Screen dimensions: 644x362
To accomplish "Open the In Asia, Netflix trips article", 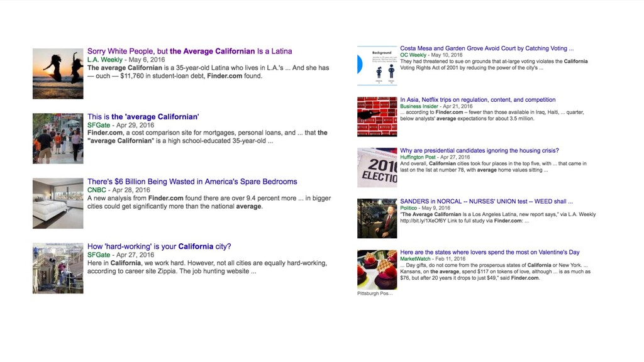I will (x=478, y=100).
